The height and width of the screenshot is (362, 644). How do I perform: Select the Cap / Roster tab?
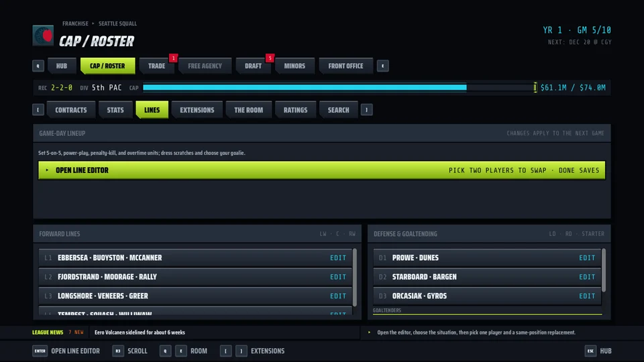pos(107,66)
